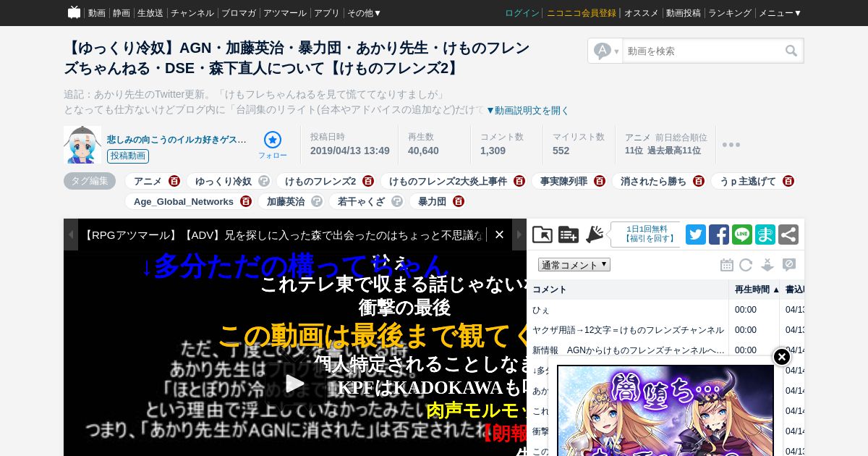This screenshot has width=868, height=456.
Task: Open the 動画投稿 link
Action: pyautogui.click(x=684, y=13)
